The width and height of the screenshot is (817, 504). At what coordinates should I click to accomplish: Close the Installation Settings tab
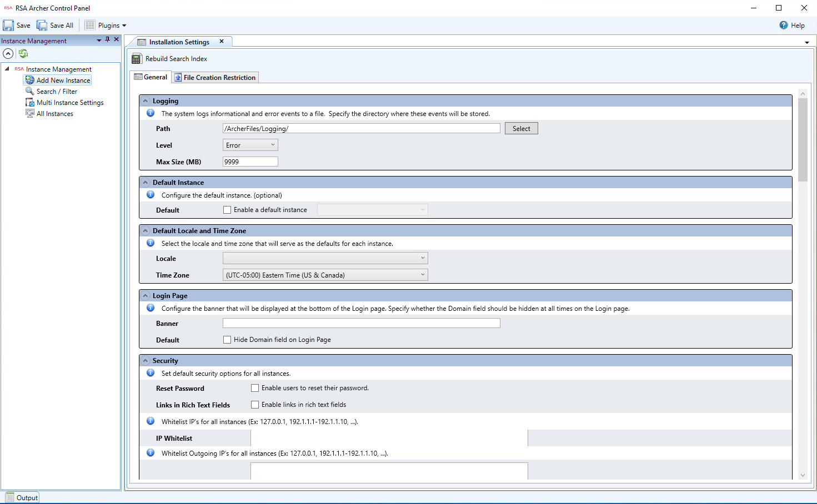tap(222, 42)
